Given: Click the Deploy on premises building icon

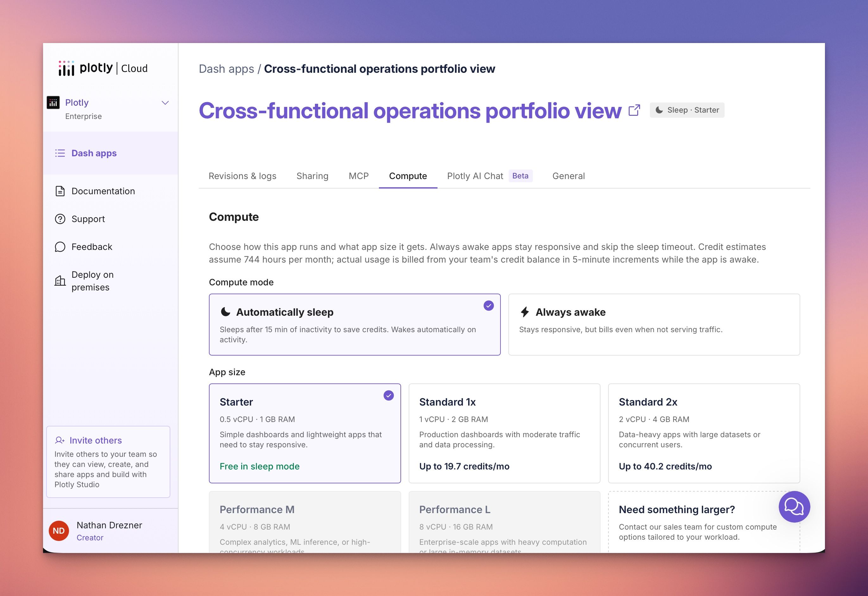Looking at the screenshot, I should click(60, 281).
